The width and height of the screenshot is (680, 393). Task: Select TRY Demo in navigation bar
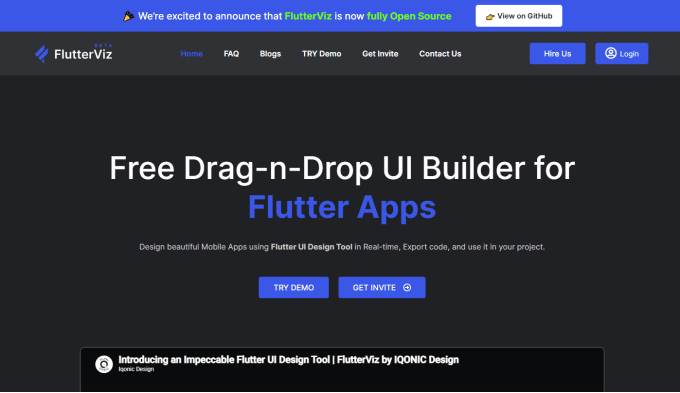(321, 54)
